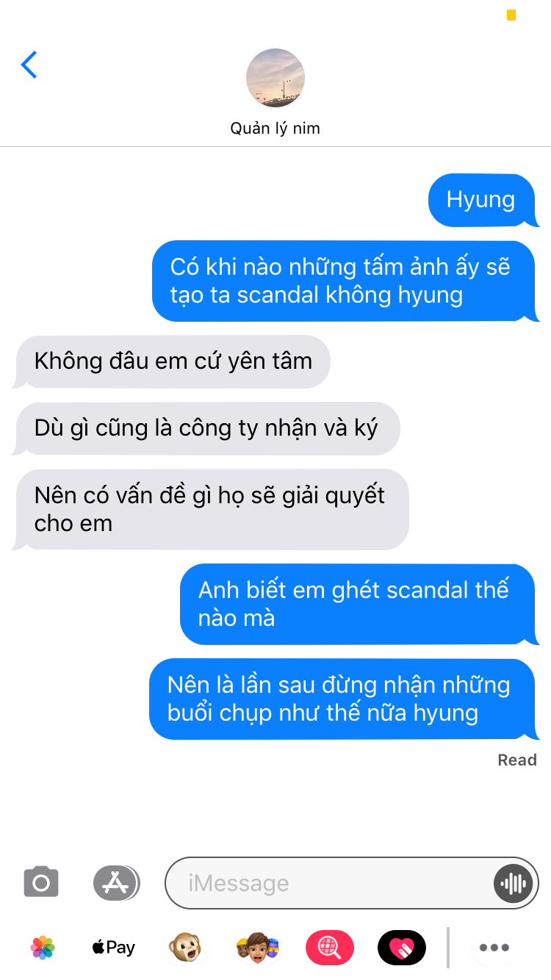
Task: Open the red globe search app
Action: point(329,948)
